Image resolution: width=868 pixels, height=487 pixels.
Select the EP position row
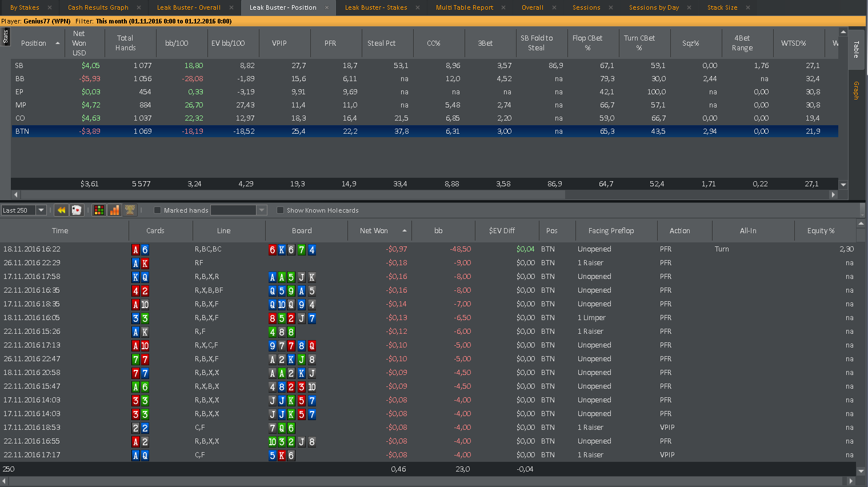pos(425,92)
